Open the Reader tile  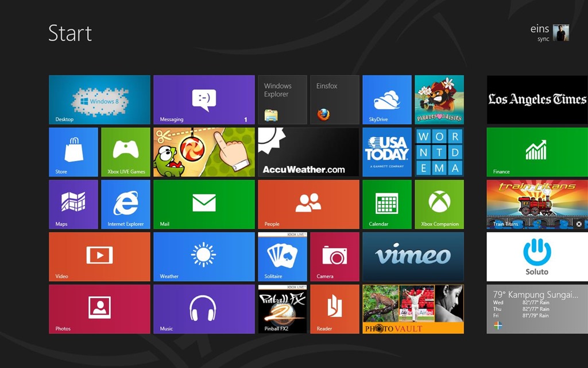(335, 309)
